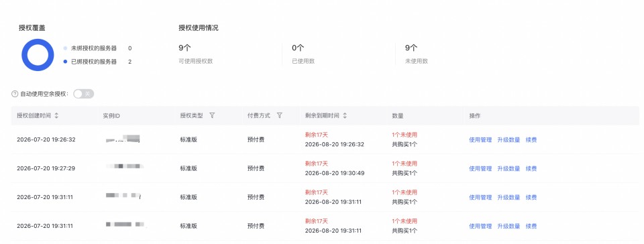This screenshot has height=244, width=644.
Task: Sort by 剩余到期时间 column arrows
Action: click(345, 116)
